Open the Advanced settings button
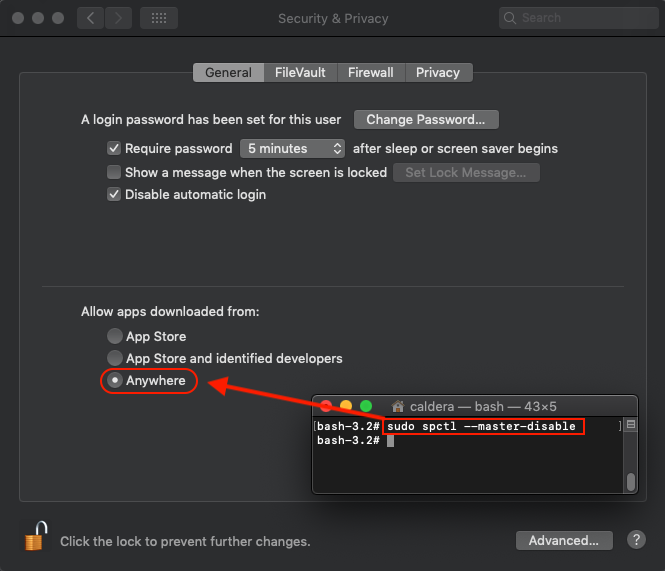Viewport: 665px width, 571px height. [564, 540]
